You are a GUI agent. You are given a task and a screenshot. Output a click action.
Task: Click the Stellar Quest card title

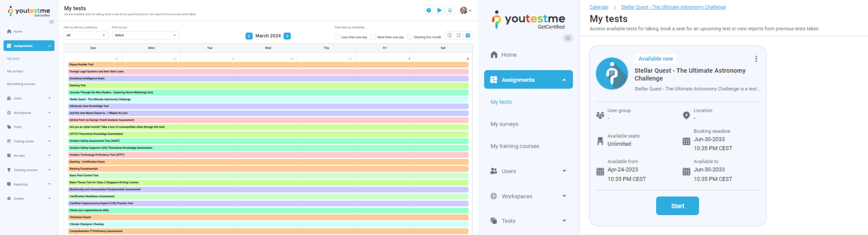(x=690, y=74)
